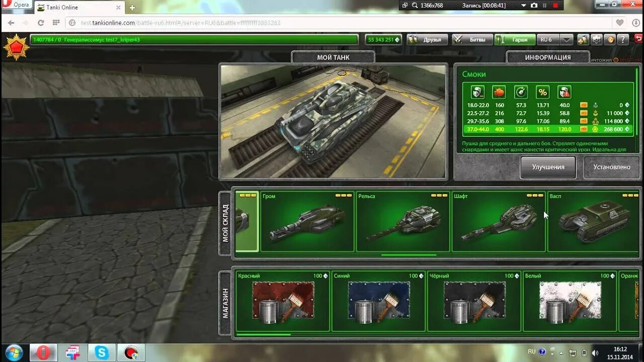Take screenshot with recorder camera icon
Screen dimensions: 644x362
click(x=534, y=5)
